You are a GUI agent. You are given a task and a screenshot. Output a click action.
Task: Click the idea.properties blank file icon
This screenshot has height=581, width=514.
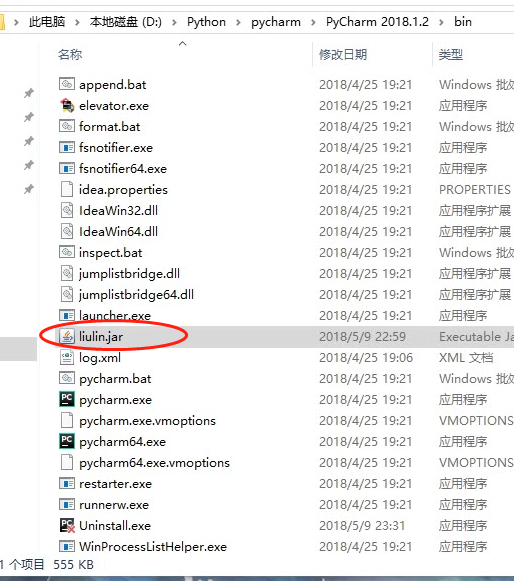(67, 189)
